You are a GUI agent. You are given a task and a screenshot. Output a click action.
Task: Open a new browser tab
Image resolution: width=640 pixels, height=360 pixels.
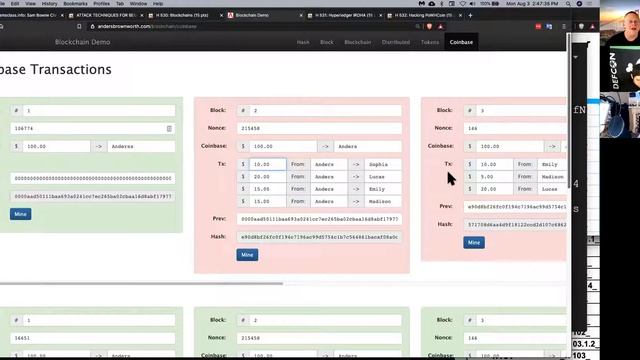click(470, 15)
